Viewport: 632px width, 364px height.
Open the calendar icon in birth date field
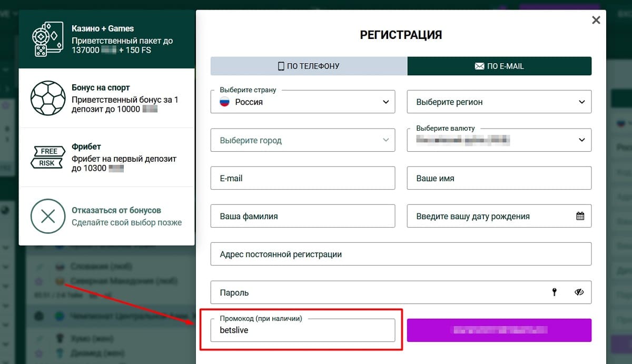(580, 216)
